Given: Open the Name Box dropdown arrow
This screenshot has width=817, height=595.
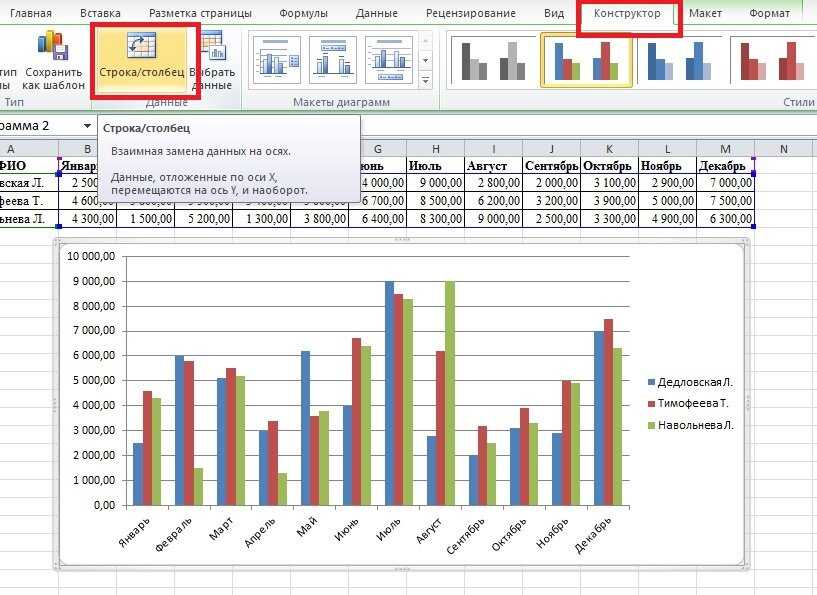Looking at the screenshot, I should [x=87, y=126].
